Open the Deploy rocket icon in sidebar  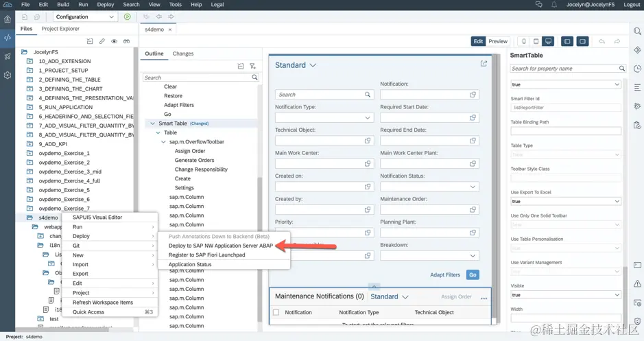click(x=8, y=57)
